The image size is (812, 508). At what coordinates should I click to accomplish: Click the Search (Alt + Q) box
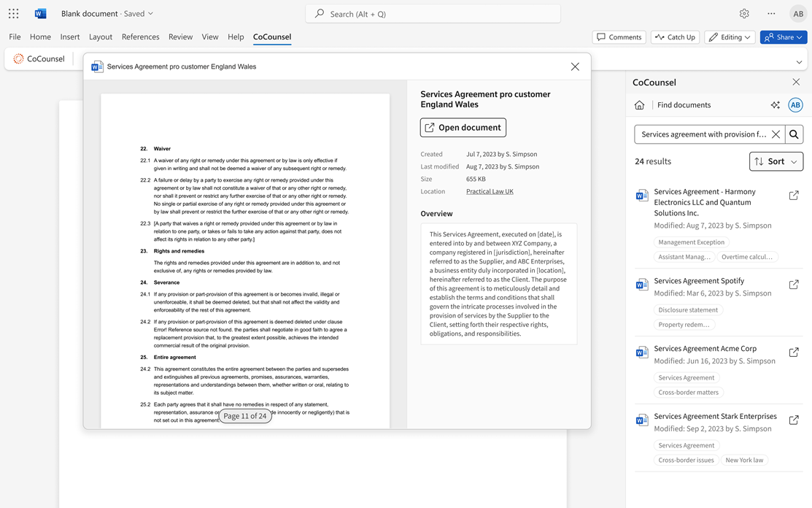click(433, 14)
